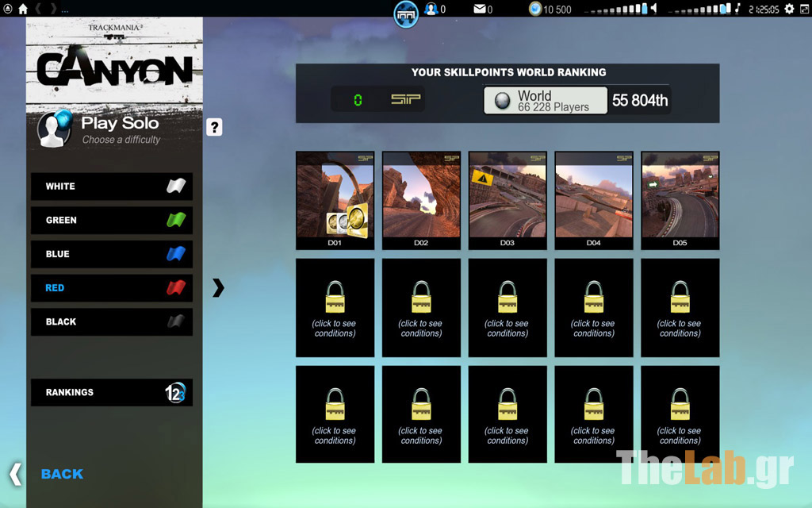The width and height of the screenshot is (812, 508).
Task: Open the buddies list icon
Action: click(431, 9)
